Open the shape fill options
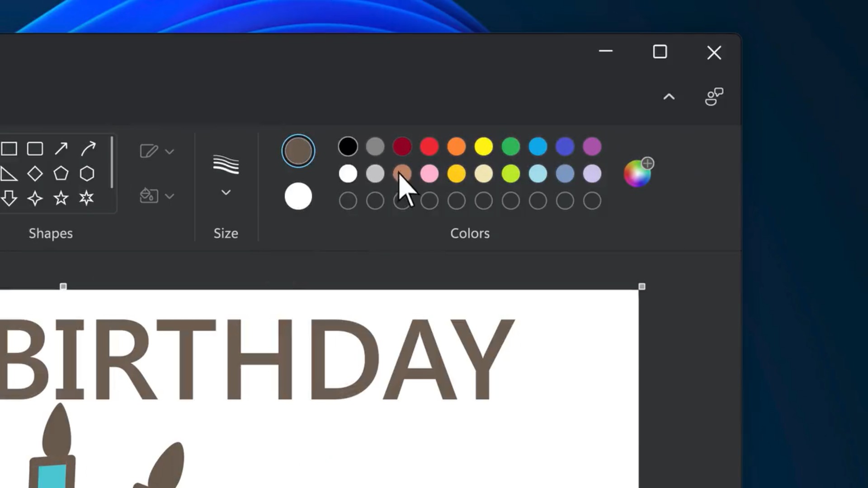This screenshot has height=488, width=868. [x=157, y=196]
